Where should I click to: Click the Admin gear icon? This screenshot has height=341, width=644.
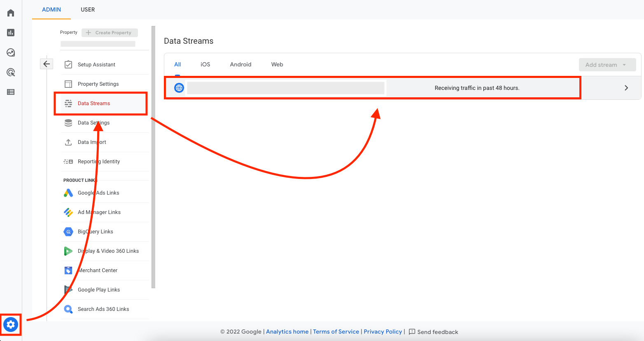coord(11,325)
